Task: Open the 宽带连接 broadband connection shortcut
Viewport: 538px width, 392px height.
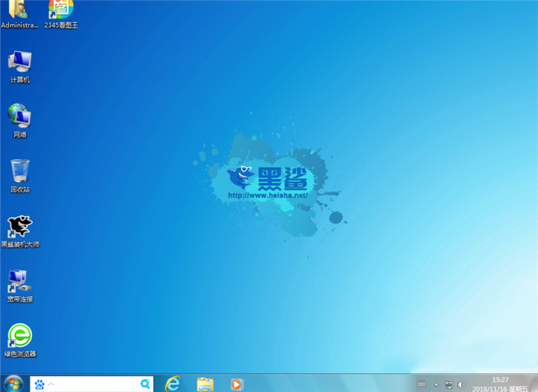Action: [20, 282]
